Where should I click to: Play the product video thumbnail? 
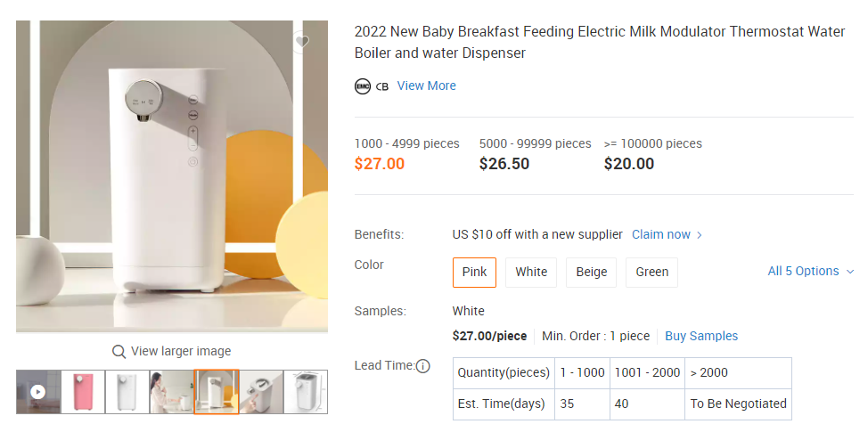pyautogui.click(x=38, y=392)
